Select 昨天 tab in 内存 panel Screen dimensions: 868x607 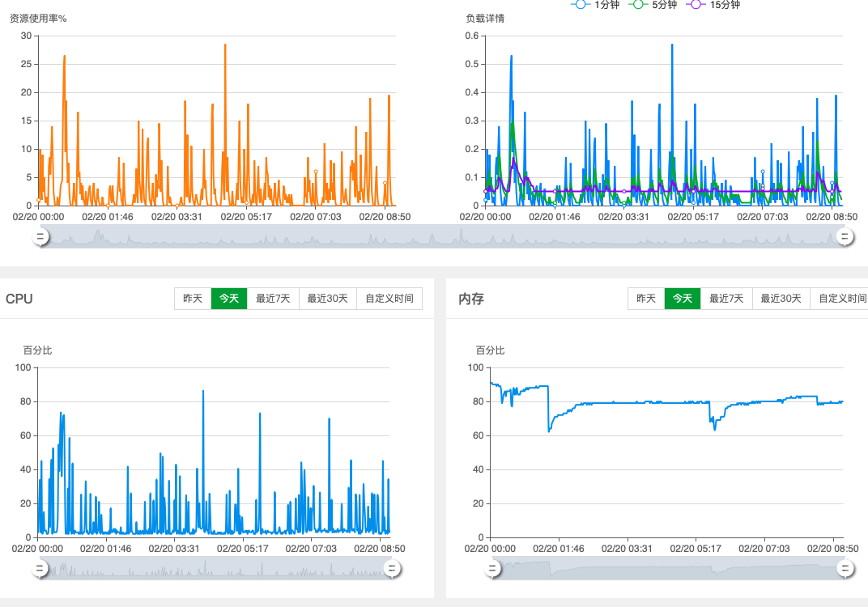click(x=646, y=299)
